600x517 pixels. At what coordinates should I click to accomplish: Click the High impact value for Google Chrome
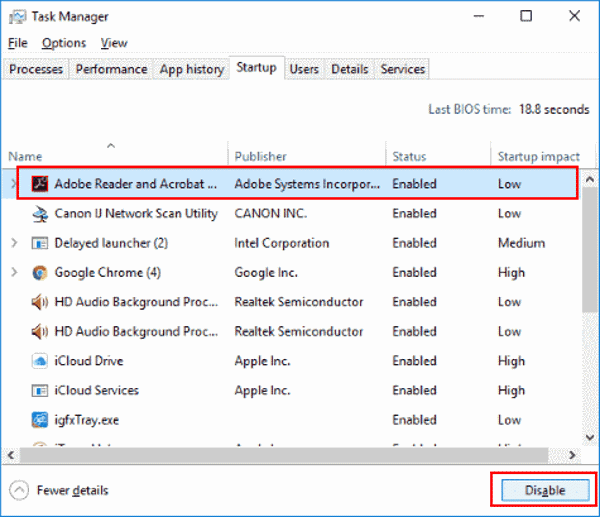click(x=511, y=272)
